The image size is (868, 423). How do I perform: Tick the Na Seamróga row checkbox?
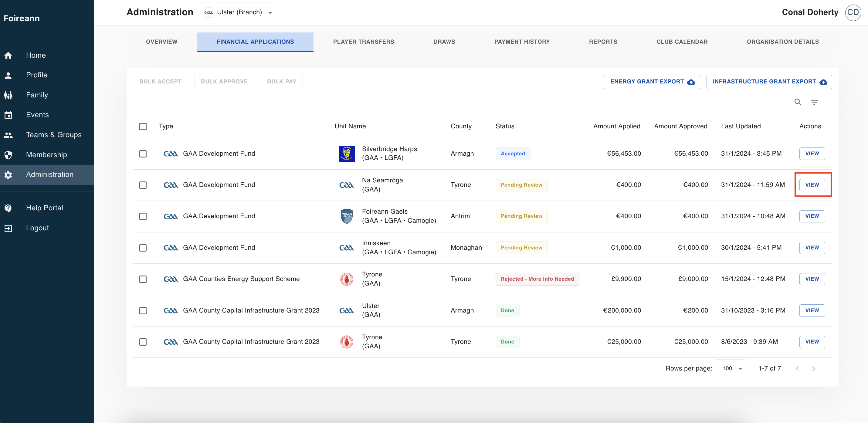[x=143, y=185]
